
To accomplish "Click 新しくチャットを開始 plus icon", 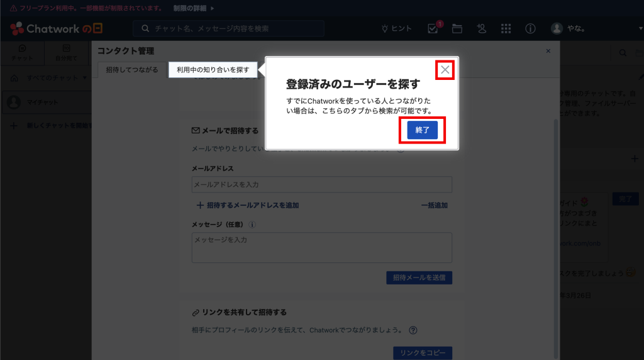I will pyautogui.click(x=14, y=125).
